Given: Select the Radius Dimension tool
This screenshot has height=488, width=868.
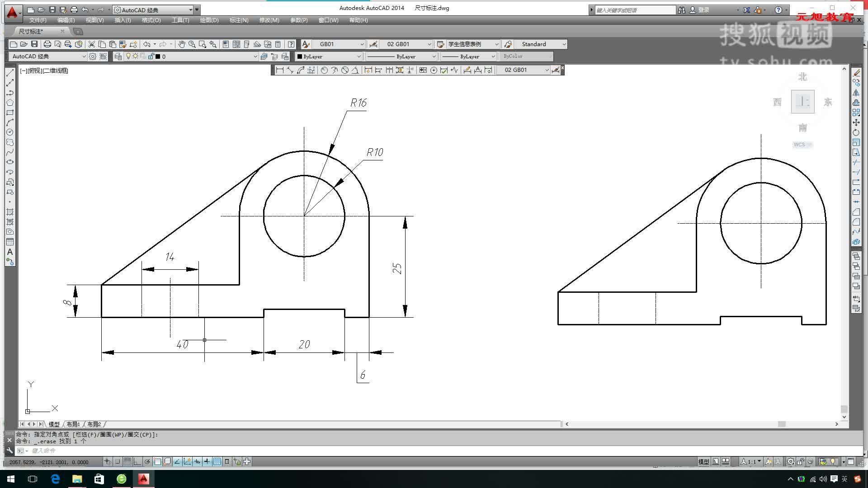Looking at the screenshot, I should (x=324, y=70).
